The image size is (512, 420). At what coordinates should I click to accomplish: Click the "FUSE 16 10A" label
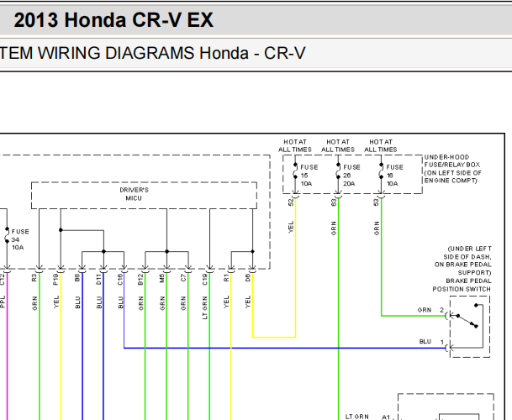coord(395,176)
